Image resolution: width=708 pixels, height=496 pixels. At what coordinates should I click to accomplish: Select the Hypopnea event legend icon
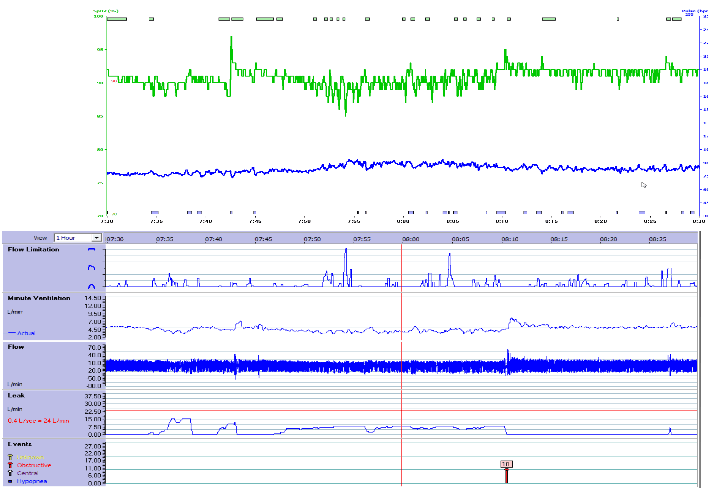10,481
